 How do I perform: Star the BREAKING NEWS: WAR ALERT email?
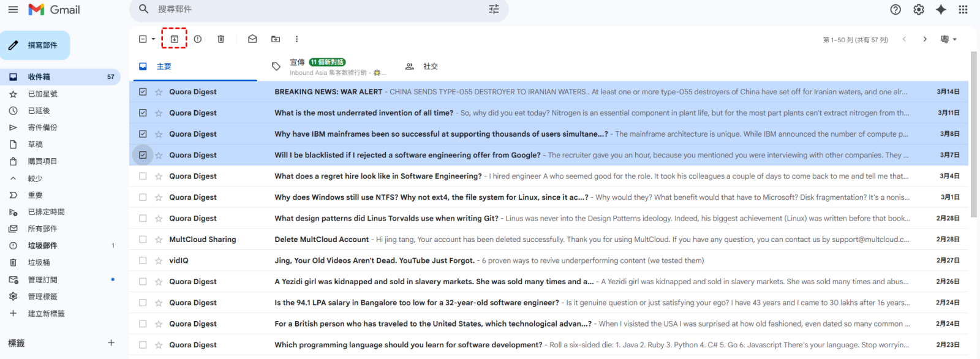(x=159, y=92)
